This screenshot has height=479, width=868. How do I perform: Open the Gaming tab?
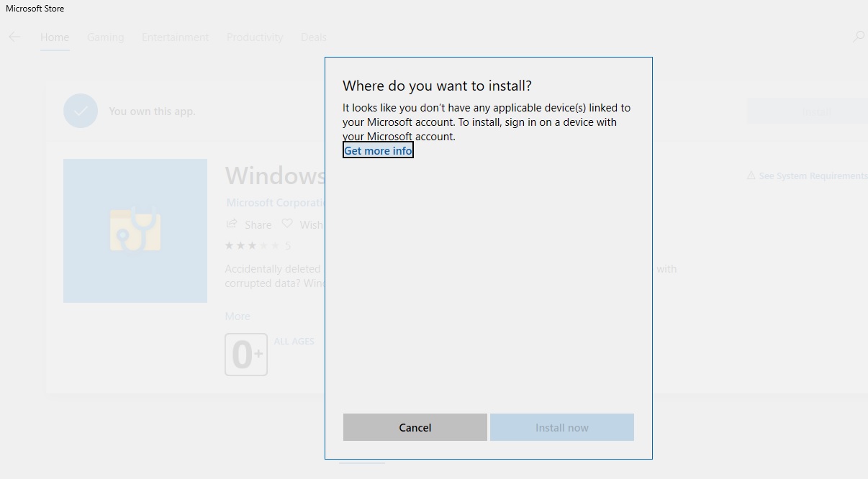tap(106, 37)
